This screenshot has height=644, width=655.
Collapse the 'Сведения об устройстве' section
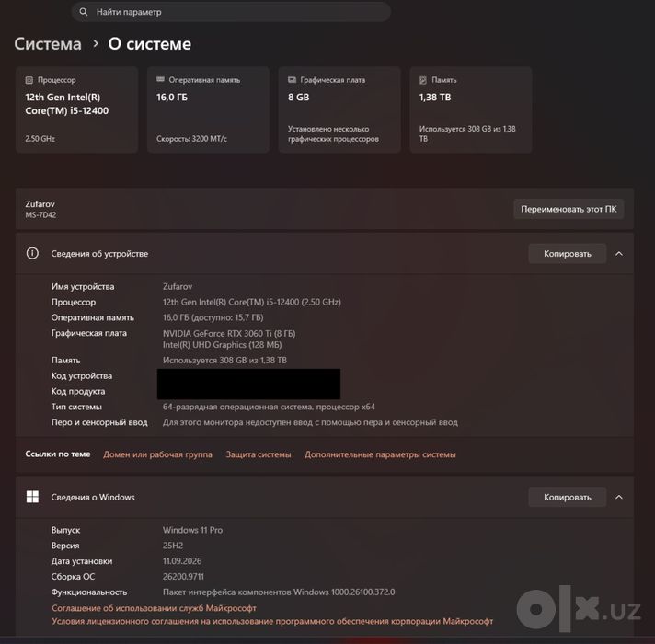[x=619, y=254]
